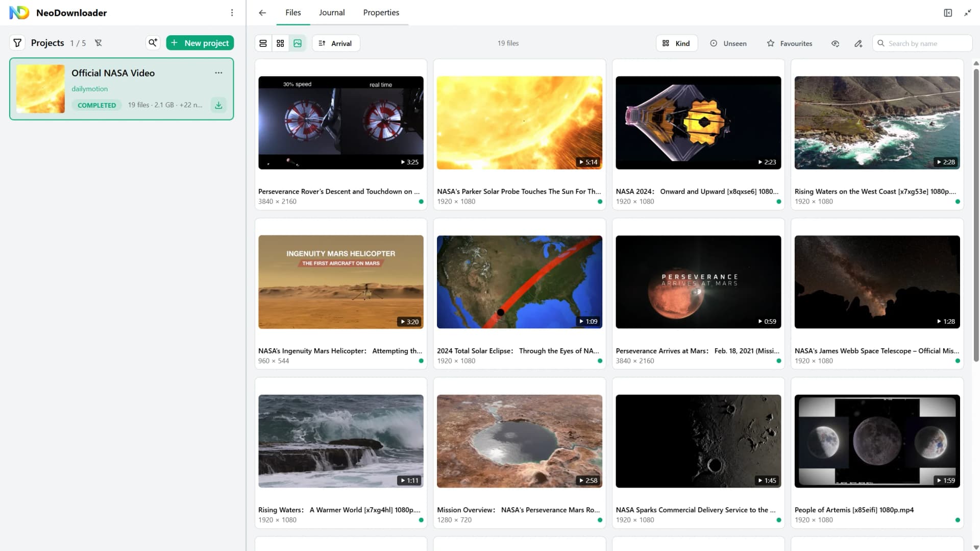Click file name "People of Artemis [x85eifi] 1080p.mp4"
Viewport: 980px width, 551px height.
(854, 510)
